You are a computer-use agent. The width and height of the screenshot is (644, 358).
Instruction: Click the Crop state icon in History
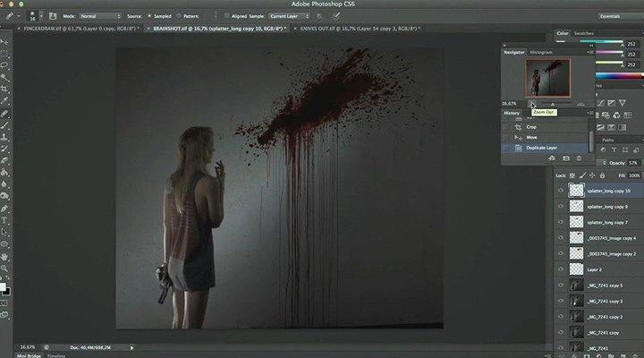pyautogui.click(x=518, y=126)
